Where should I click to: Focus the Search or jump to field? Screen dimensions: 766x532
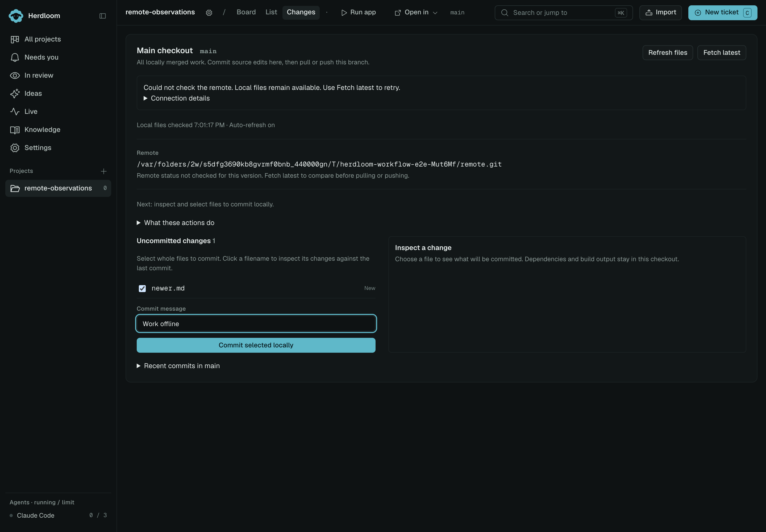pyautogui.click(x=563, y=13)
